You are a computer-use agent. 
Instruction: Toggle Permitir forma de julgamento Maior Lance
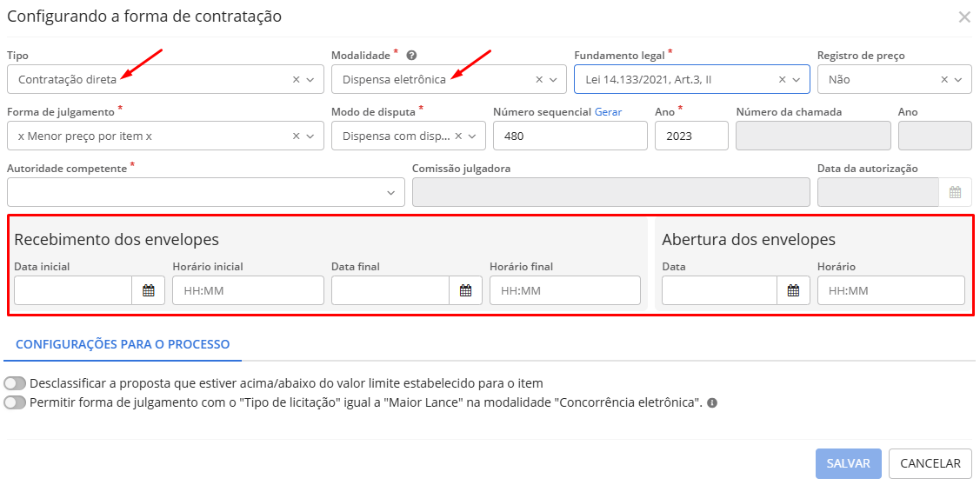point(15,403)
